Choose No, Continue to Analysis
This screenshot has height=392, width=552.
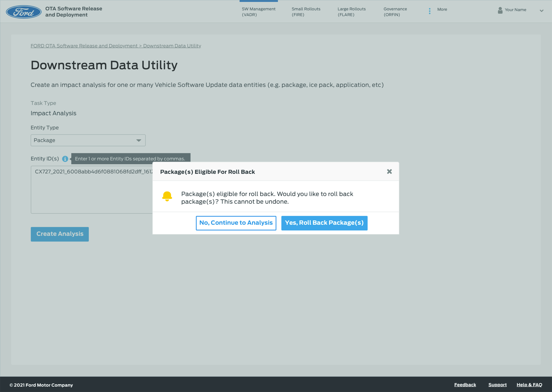pos(236,223)
